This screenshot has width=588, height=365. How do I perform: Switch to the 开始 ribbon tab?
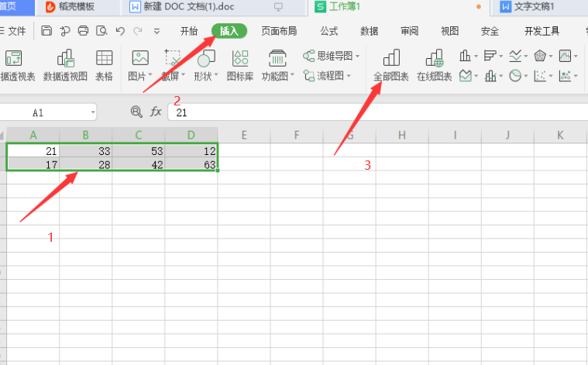(189, 31)
